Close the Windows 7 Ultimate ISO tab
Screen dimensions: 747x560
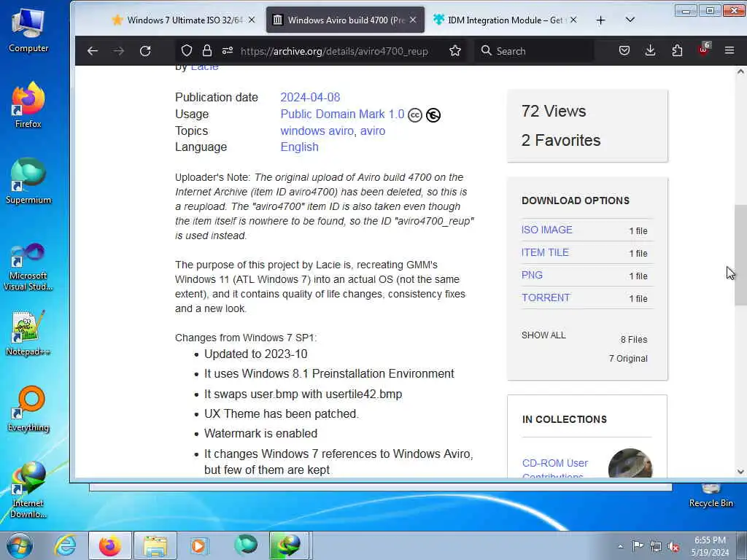tap(252, 20)
